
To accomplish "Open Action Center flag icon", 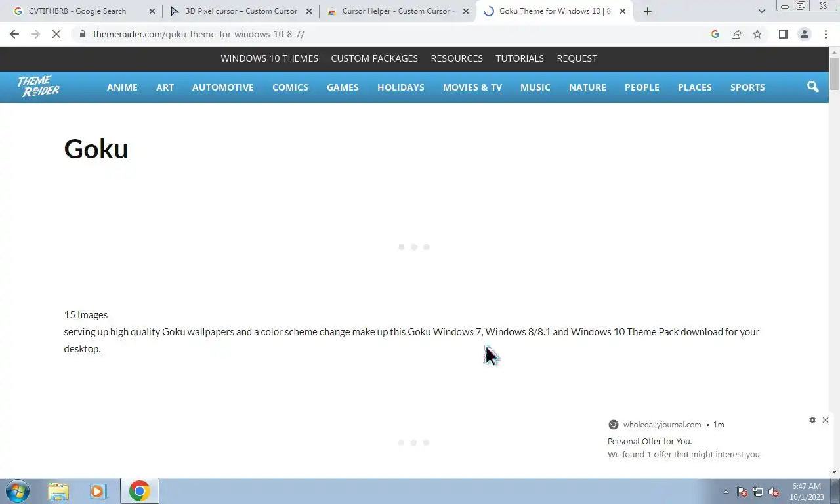I will [742, 492].
